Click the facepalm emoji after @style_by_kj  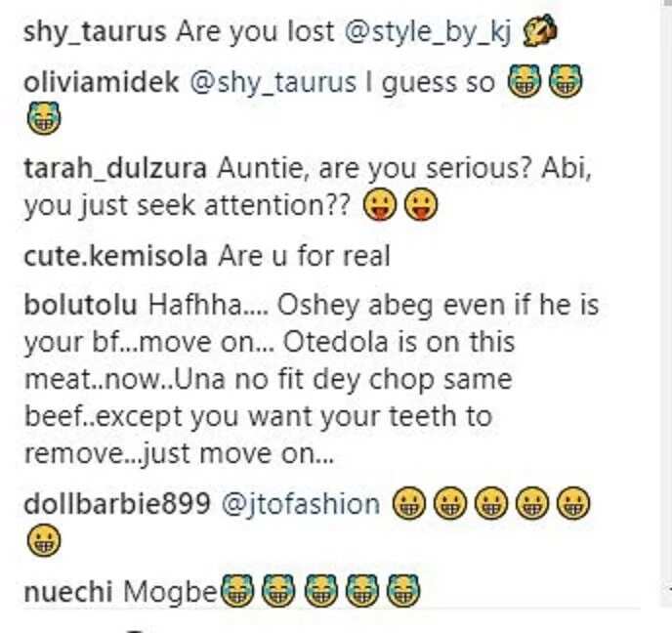click(539, 30)
